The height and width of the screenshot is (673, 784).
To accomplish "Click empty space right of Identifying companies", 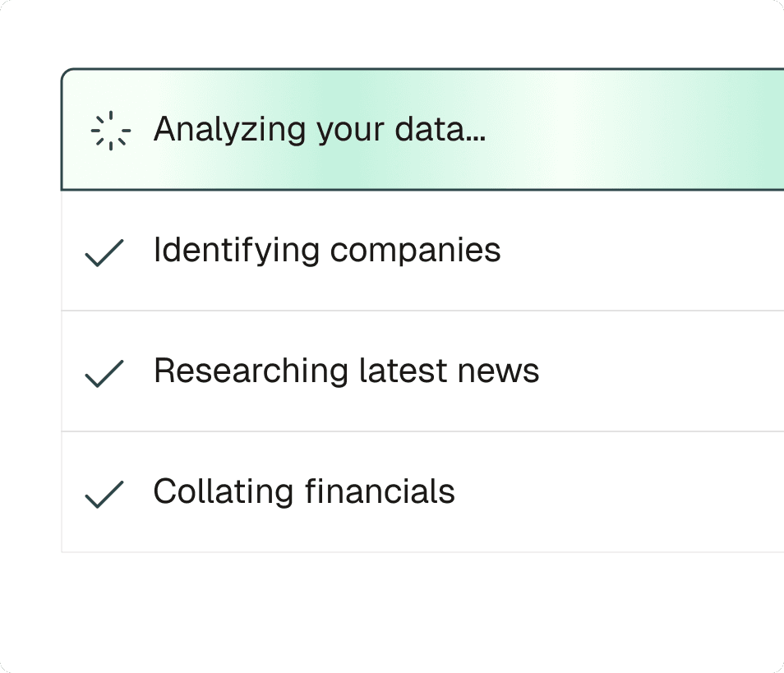I will tap(641, 251).
